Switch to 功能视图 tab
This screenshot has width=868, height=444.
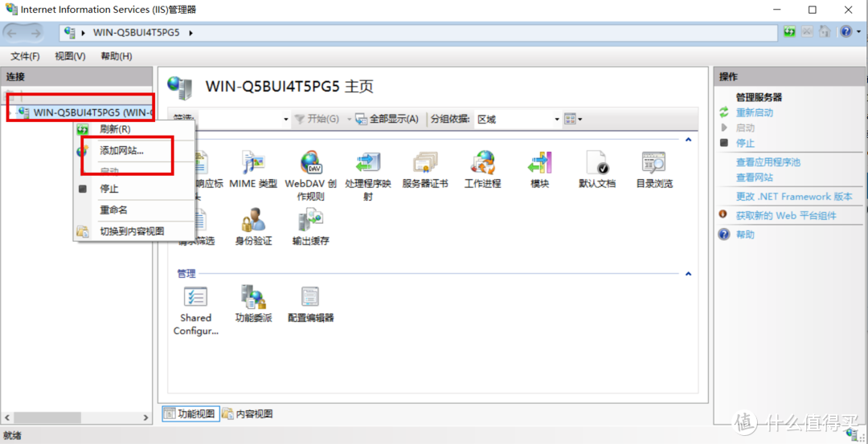tap(190, 413)
